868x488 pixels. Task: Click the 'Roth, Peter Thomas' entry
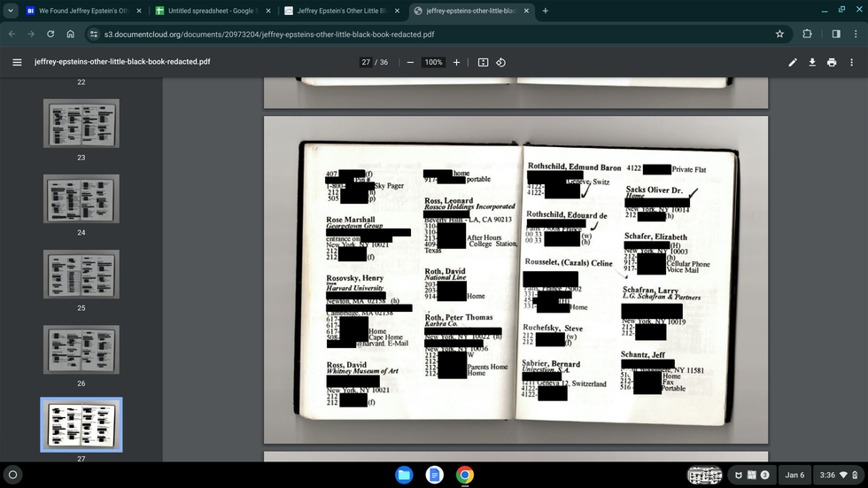(x=459, y=317)
